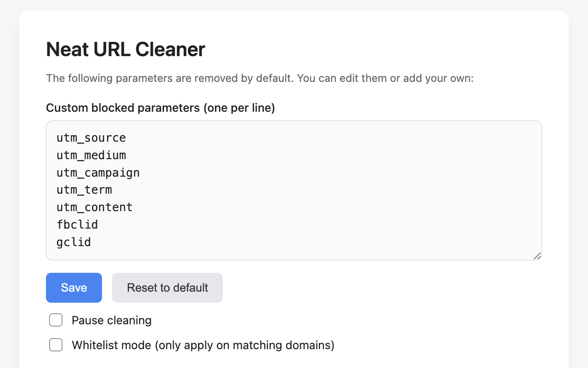
Task: Click the description text about default parameters
Action: pyautogui.click(x=260, y=78)
